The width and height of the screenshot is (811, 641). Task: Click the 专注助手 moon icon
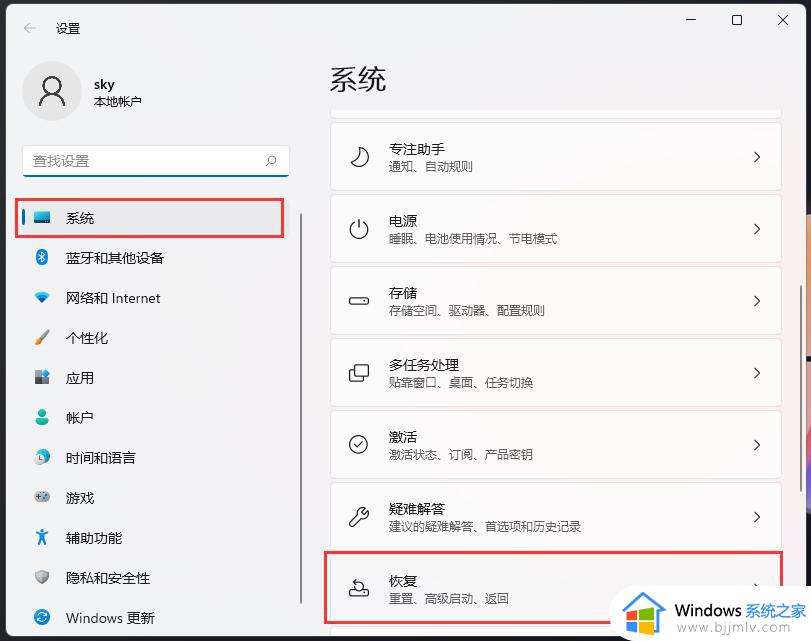click(359, 157)
